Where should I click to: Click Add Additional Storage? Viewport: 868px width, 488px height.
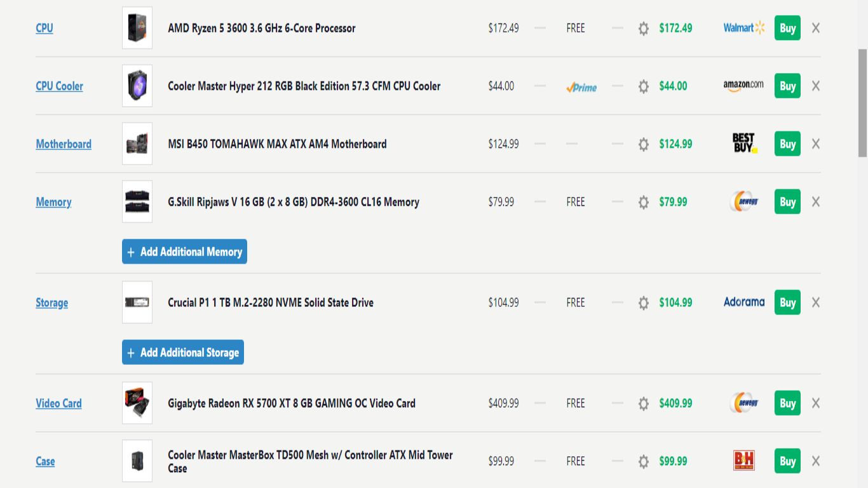pos(182,352)
